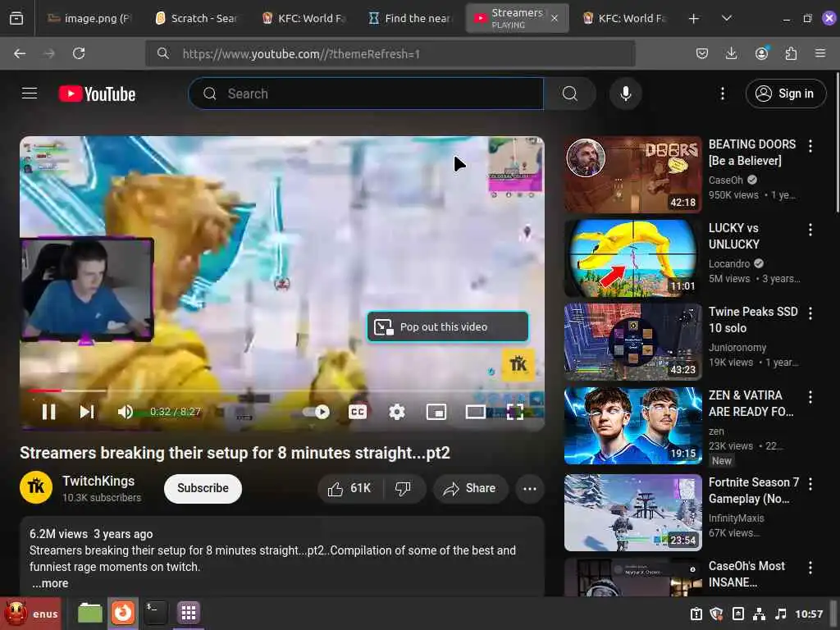Open options for CaseOh's Most INSANE video
This screenshot has width=840, height=630.
coord(810,568)
